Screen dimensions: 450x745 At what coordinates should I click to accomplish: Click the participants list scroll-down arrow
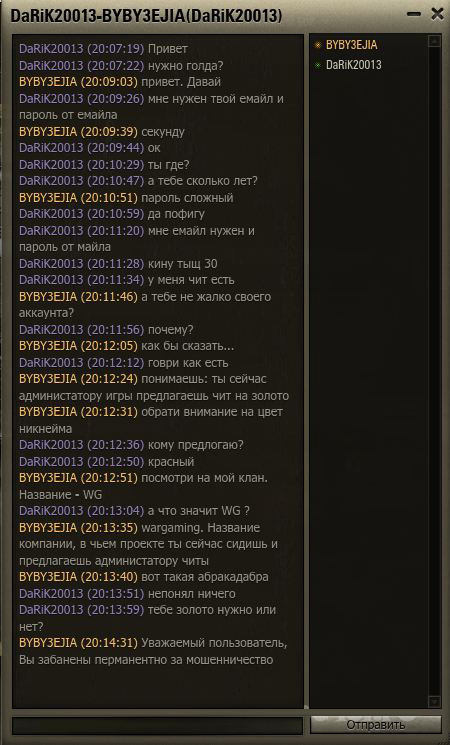434,701
